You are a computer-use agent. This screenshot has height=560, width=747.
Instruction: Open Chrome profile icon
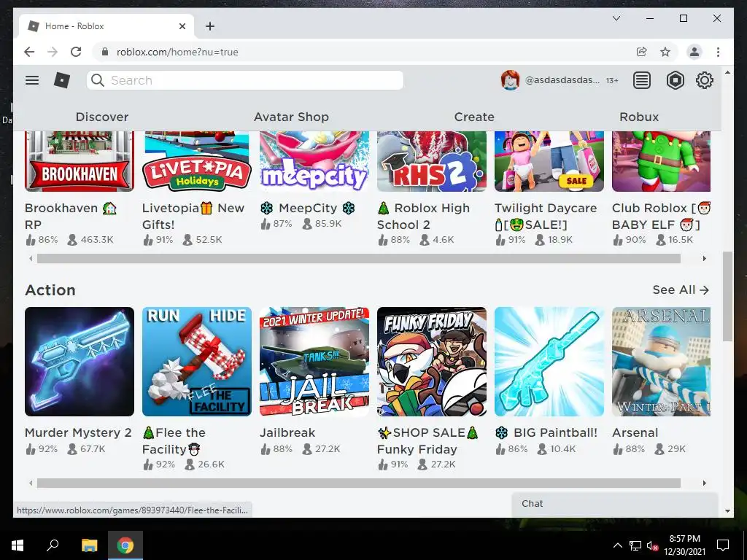694,52
